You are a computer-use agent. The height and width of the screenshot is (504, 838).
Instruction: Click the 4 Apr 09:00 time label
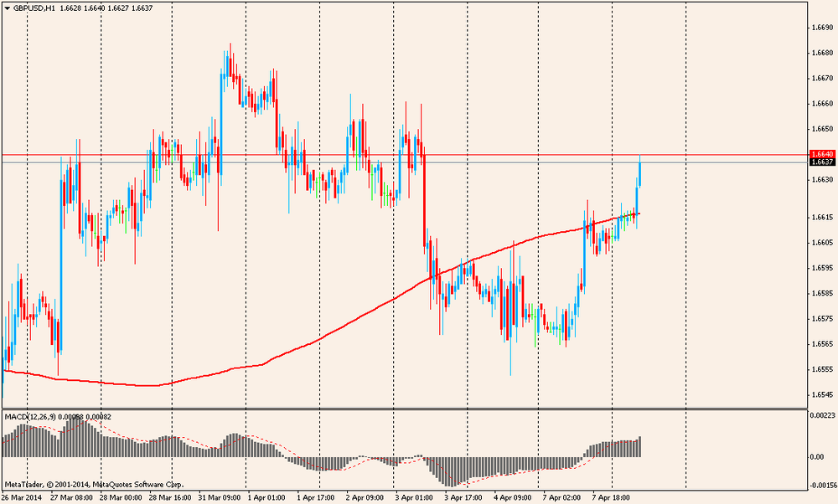(513, 497)
